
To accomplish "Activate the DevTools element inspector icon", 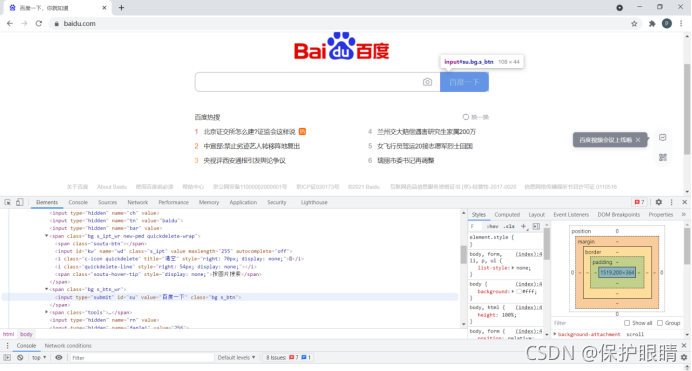I will (x=8, y=202).
